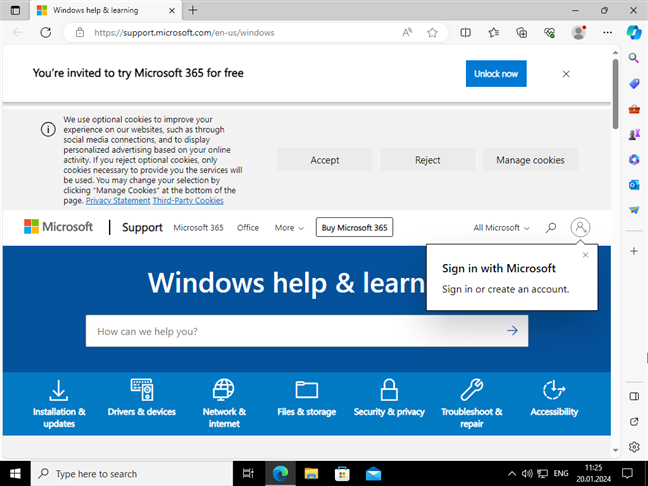Toggle sidebar panel layout icon
This screenshot has width=648, height=486.
[x=634, y=397]
